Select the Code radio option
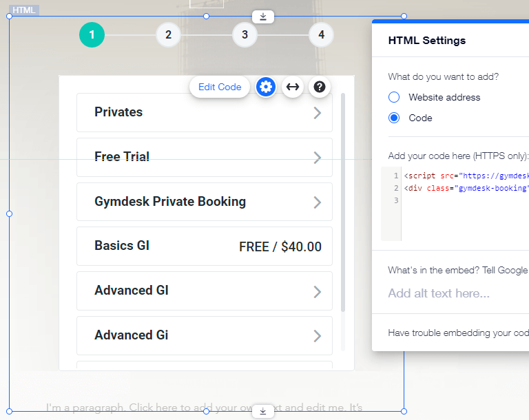The height and width of the screenshot is (420, 529). coord(394,118)
